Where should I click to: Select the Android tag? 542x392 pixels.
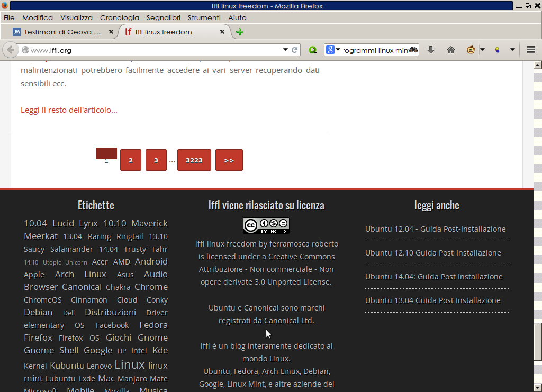pyautogui.click(x=151, y=261)
